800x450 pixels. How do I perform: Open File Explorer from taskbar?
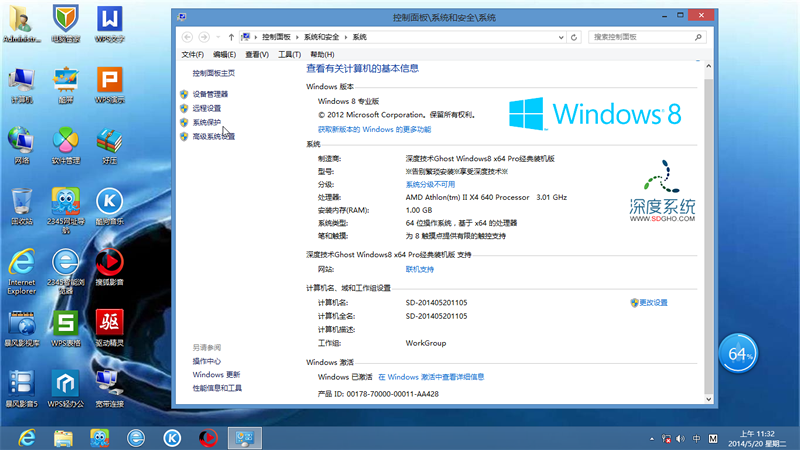point(63,438)
